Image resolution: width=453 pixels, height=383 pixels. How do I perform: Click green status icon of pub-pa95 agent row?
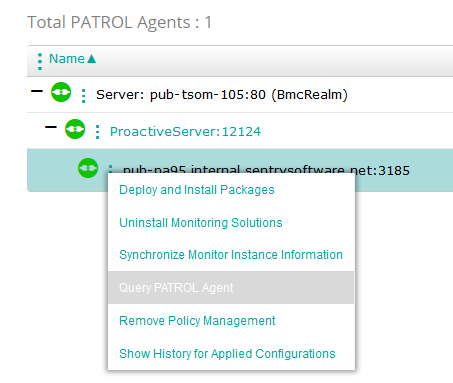[88, 168]
